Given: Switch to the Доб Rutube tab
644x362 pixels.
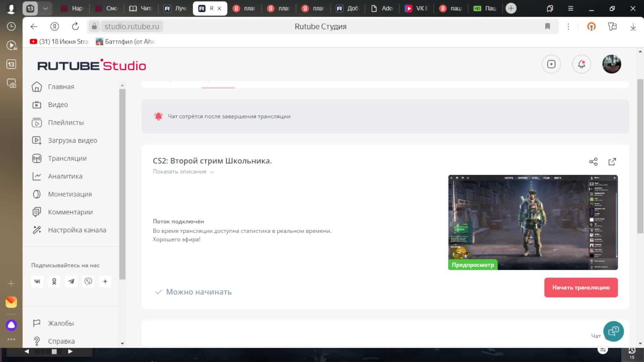Looking at the screenshot, I should (x=347, y=8).
